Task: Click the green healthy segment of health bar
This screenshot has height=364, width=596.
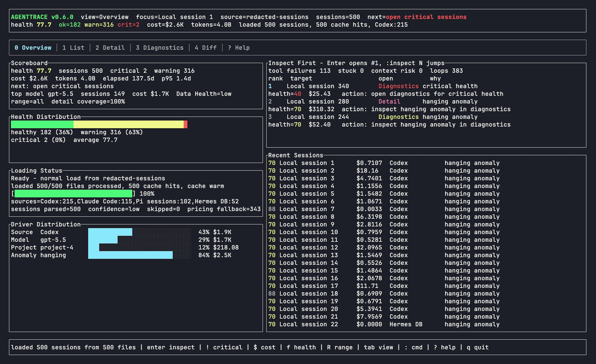Action: coord(42,124)
